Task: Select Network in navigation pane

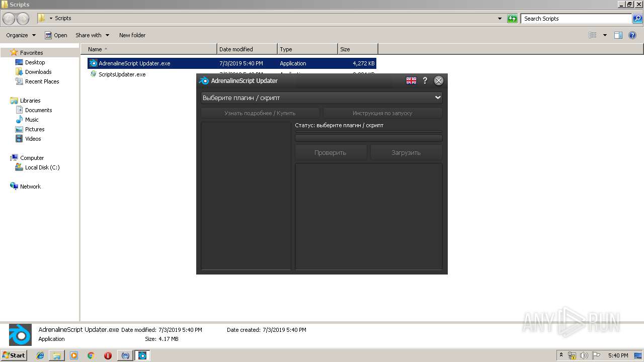Action: click(x=30, y=187)
